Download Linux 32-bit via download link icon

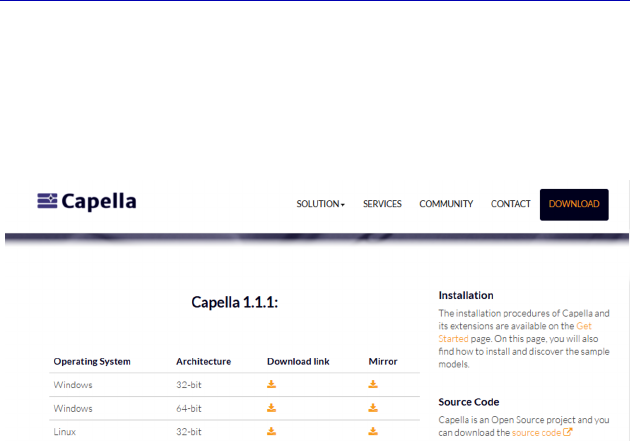pyautogui.click(x=272, y=431)
